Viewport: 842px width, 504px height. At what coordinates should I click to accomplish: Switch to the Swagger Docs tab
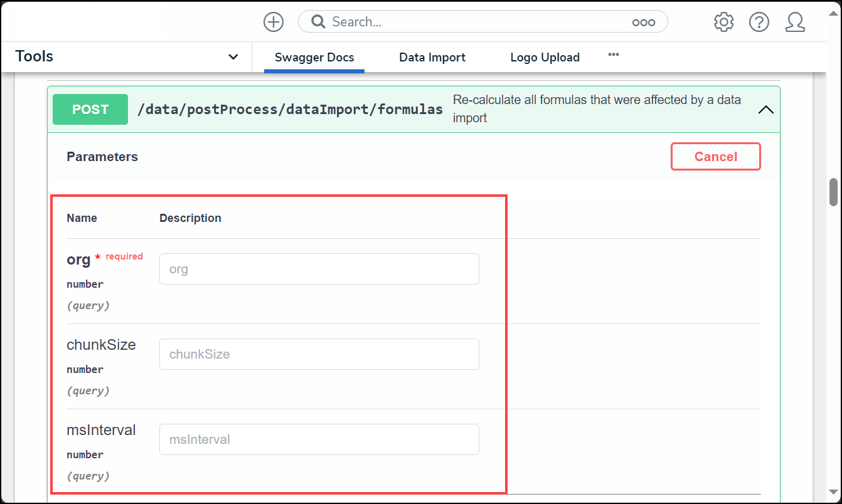tap(314, 58)
